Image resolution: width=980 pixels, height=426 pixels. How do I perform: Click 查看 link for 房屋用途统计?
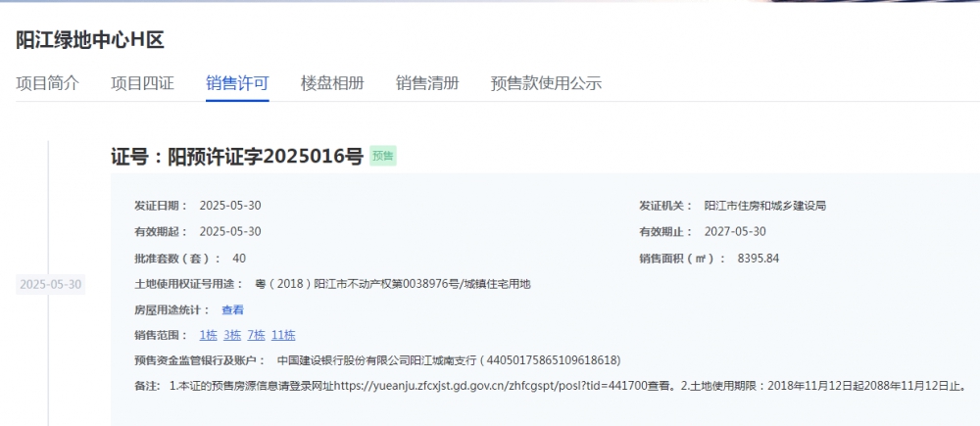[x=232, y=309]
